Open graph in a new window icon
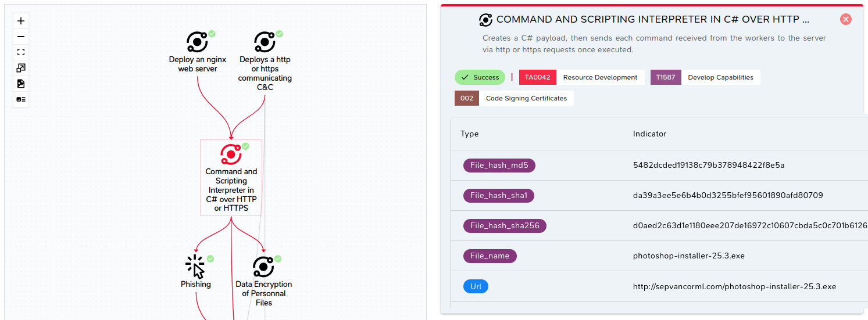868x320 pixels. [x=21, y=68]
